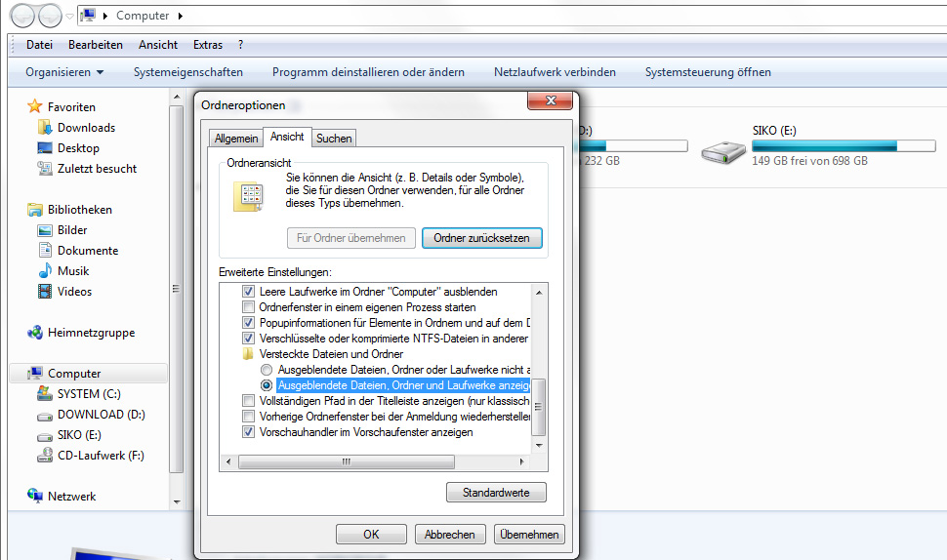This screenshot has height=560, width=947.
Task: Select the Musik library icon
Action: coord(44,271)
